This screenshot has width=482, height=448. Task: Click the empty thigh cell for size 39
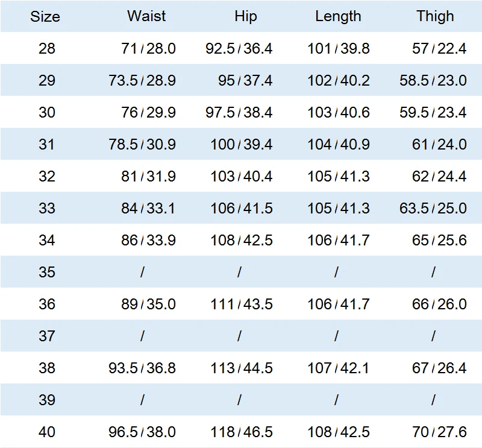433,400
